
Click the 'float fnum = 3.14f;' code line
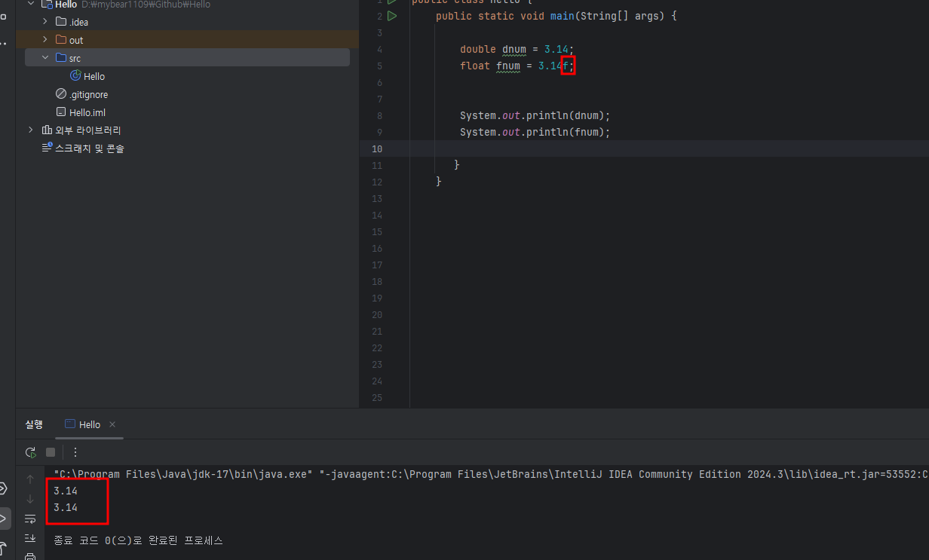(x=517, y=66)
